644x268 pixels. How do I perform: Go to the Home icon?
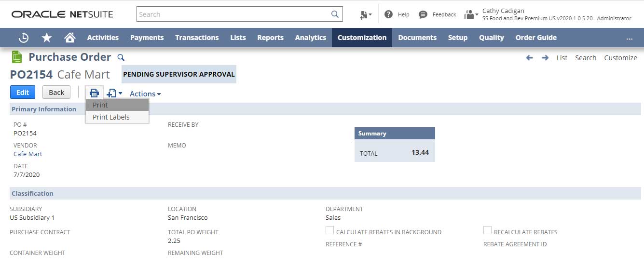[70, 38]
